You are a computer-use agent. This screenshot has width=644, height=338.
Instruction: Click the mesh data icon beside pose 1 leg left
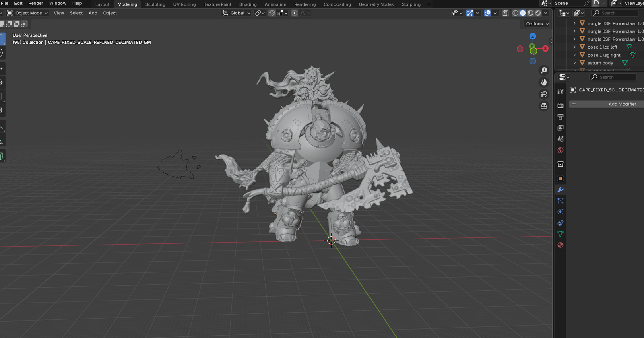click(630, 47)
